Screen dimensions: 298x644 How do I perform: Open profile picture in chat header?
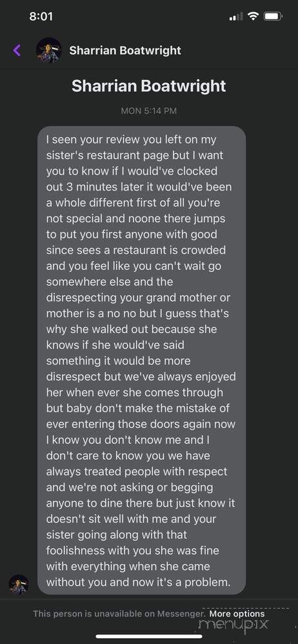(49, 50)
